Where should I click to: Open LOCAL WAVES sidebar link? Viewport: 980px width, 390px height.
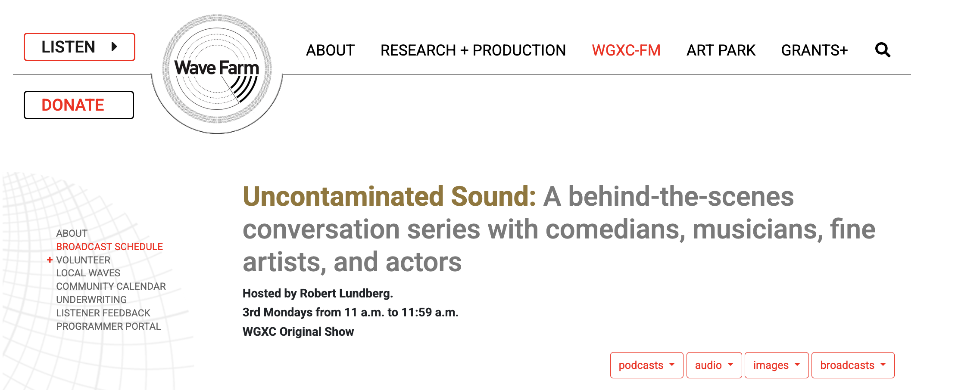coord(88,273)
